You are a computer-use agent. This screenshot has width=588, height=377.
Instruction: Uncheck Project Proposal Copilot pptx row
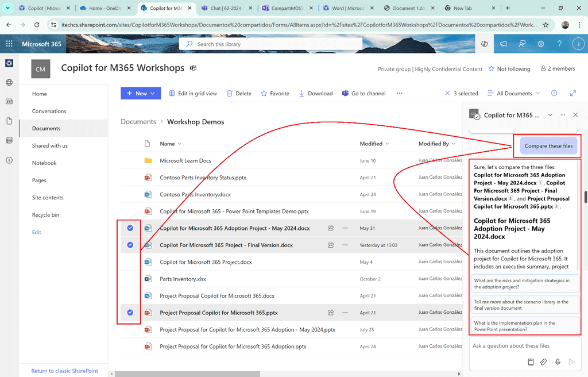click(130, 313)
